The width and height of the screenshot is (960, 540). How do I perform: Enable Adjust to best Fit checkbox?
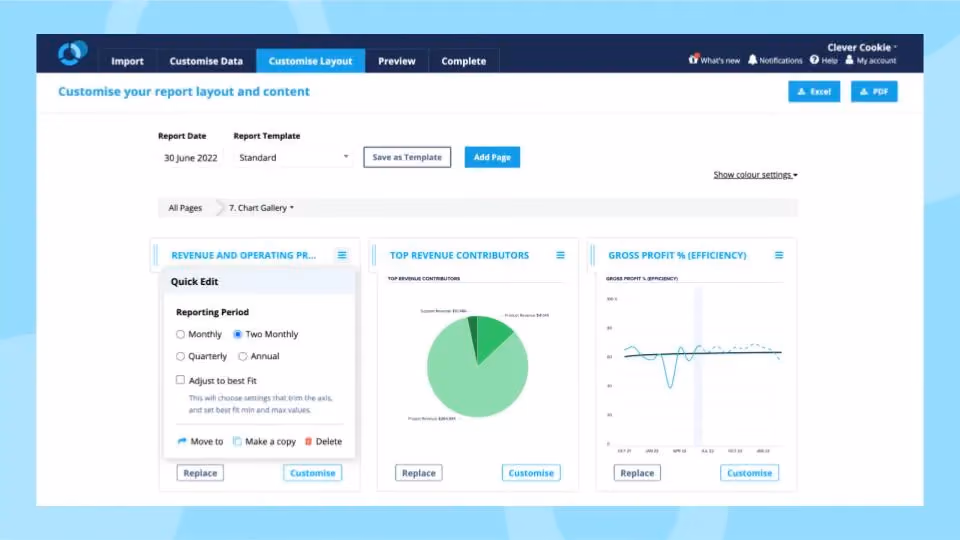180,380
